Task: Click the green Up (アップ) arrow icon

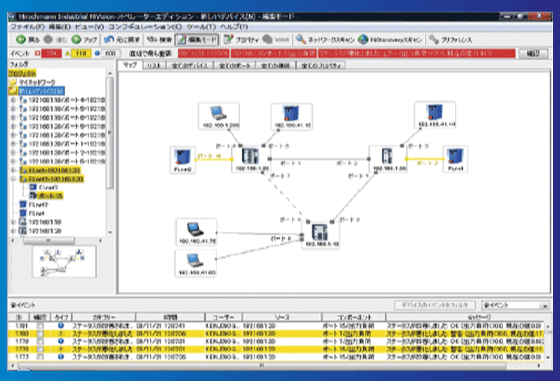Action: pyautogui.click(x=76, y=39)
